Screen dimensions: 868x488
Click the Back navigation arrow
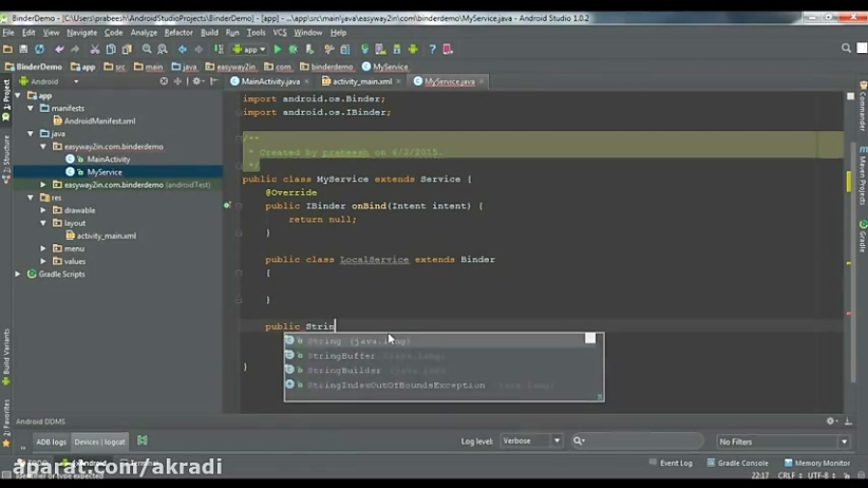pyautogui.click(x=182, y=49)
